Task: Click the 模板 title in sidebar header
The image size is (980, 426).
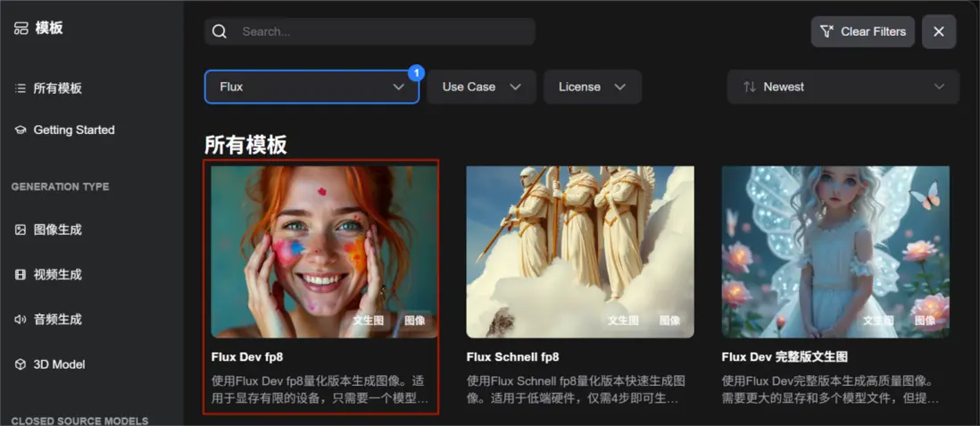Action: (49, 29)
